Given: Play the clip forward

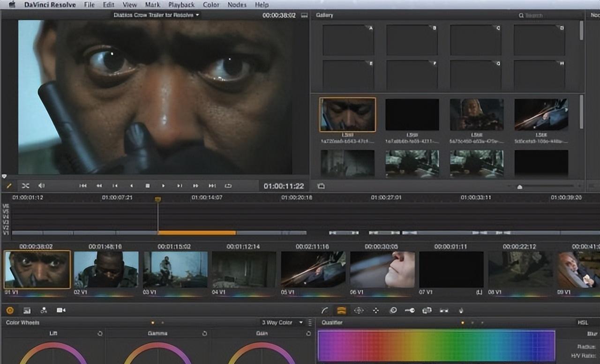Looking at the screenshot, I should tap(163, 186).
